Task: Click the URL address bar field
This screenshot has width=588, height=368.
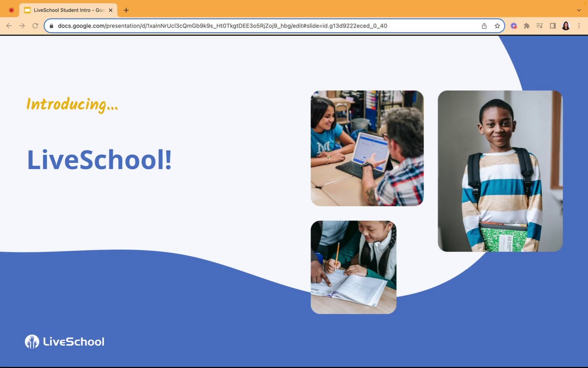Action: click(x=275, y=26)
